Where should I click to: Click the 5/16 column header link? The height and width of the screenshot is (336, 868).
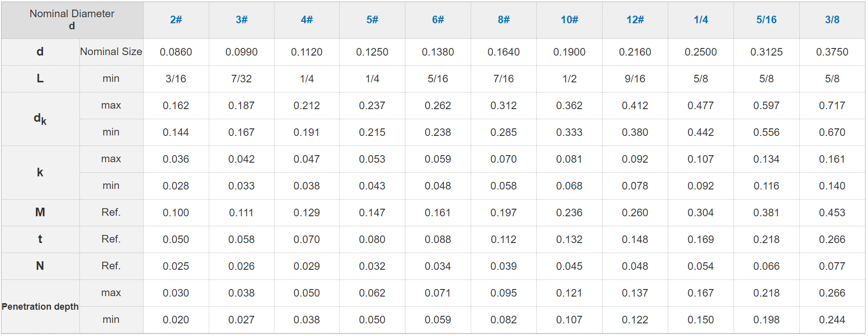[766, 20]
